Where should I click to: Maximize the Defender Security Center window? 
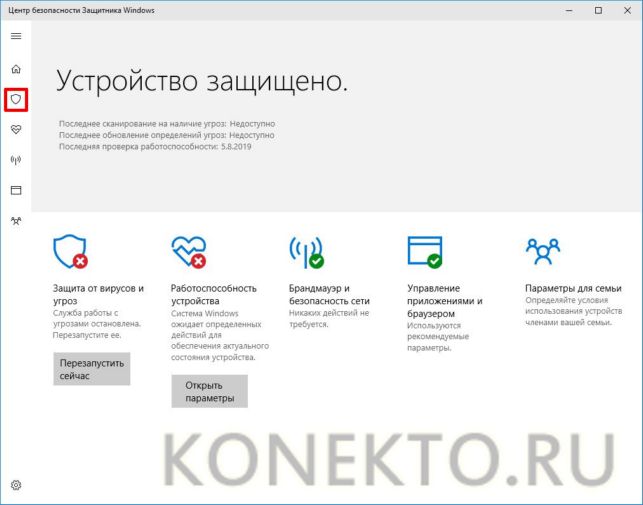(598, 10)
